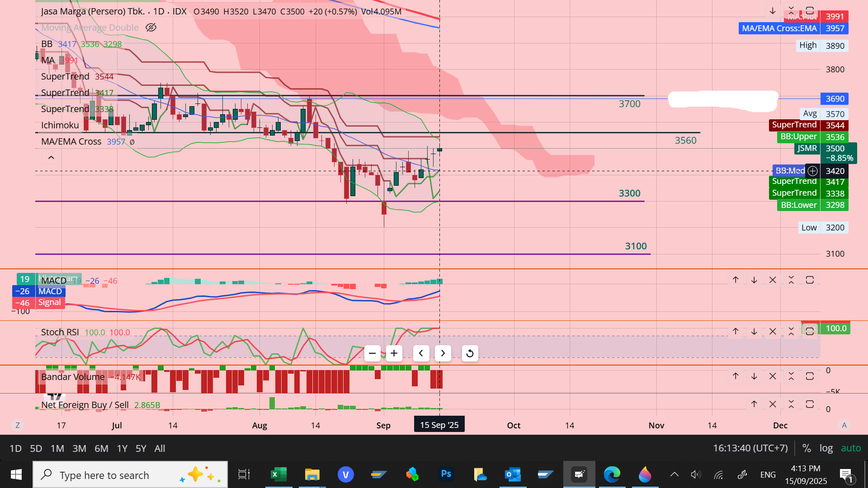Viewport: 868px width, 488px height.
Task: Toggle percent scale mode
Action: (x=807, y=448)
